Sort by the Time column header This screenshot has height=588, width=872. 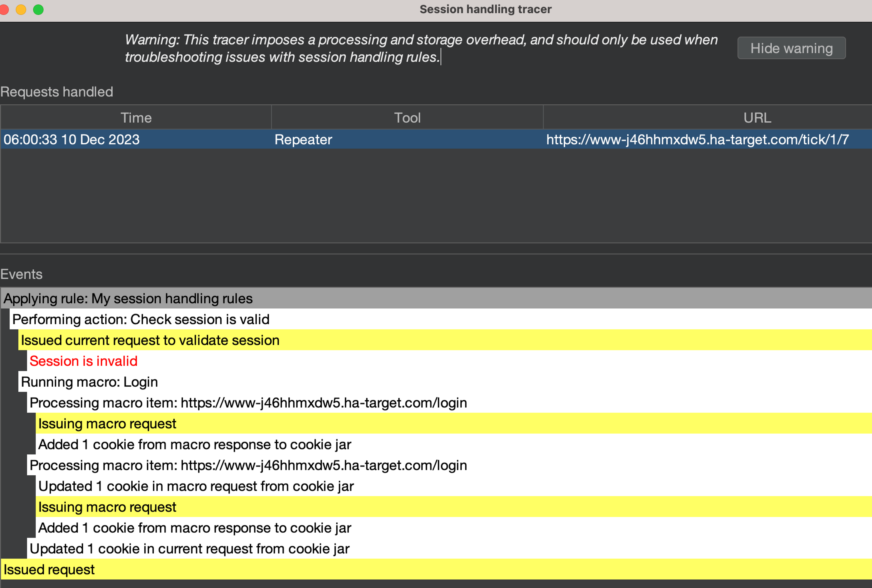(x=136, y=118)
